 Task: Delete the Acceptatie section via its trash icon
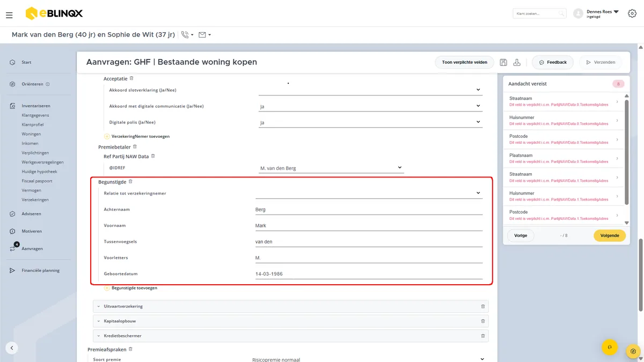click(131, 78)
